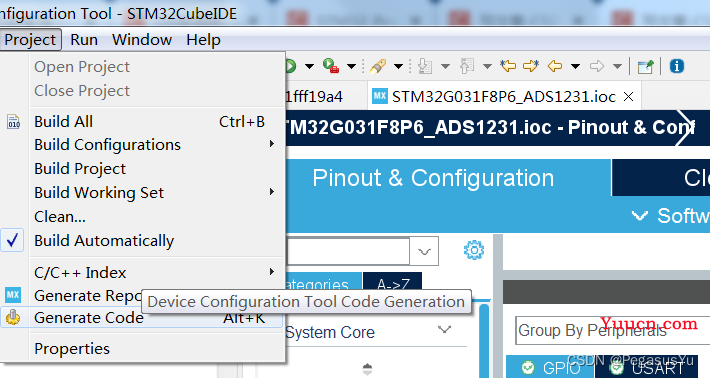Click the peripheral search input field
710x378 pixels.
pos(348,251)
